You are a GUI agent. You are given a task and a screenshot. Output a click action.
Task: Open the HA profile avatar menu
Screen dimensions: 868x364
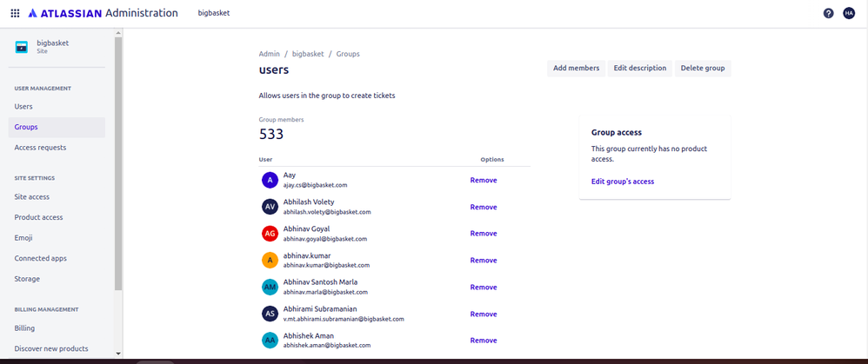pyautogui.click(x=849, y=13)
